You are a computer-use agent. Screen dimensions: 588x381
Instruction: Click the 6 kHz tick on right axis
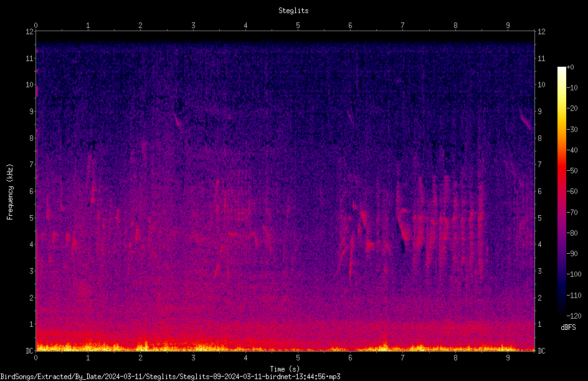click(x=539, y=191)
